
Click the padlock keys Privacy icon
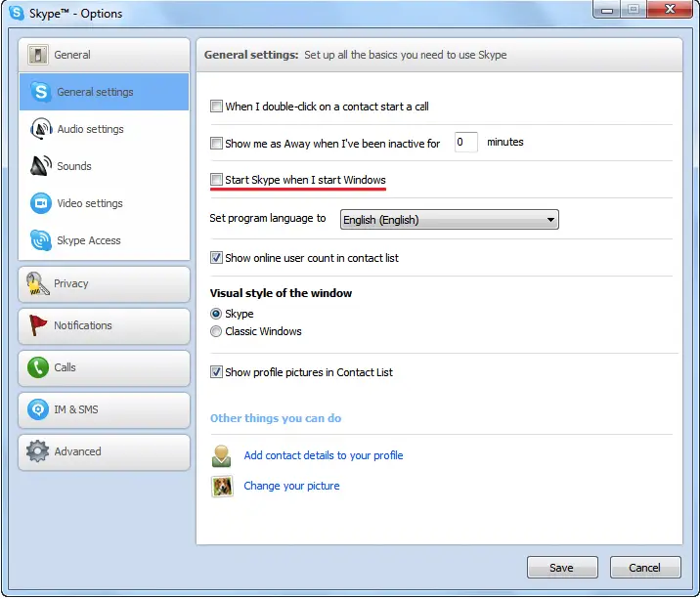37,284
